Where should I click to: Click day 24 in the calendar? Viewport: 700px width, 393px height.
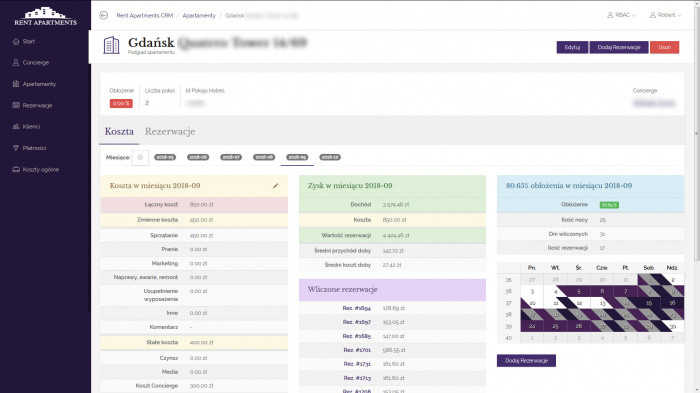tap(532, 326)
